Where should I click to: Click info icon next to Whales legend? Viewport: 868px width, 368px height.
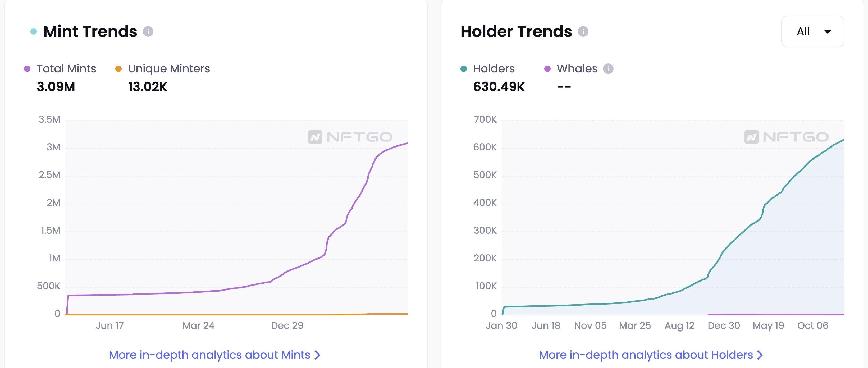608,69
